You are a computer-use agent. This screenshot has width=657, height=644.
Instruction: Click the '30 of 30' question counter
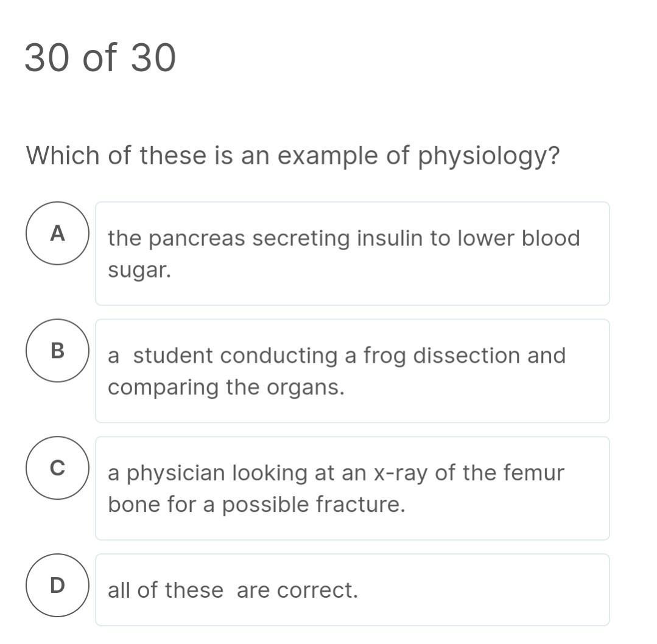tap(100, 58)
